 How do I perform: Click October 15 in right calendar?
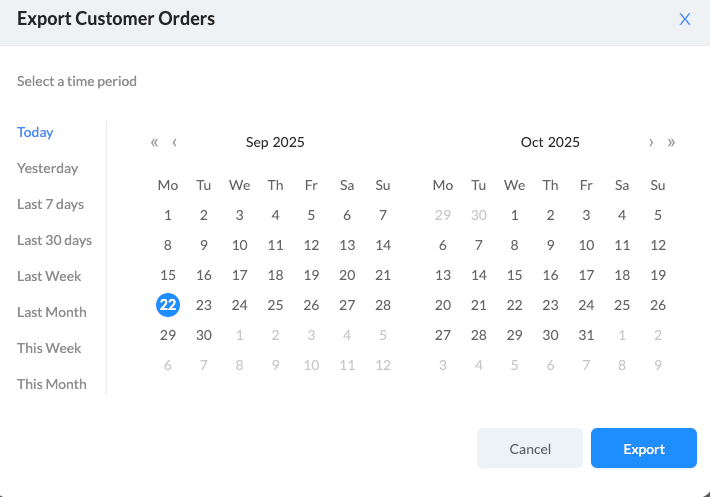(x=514, y=275)
